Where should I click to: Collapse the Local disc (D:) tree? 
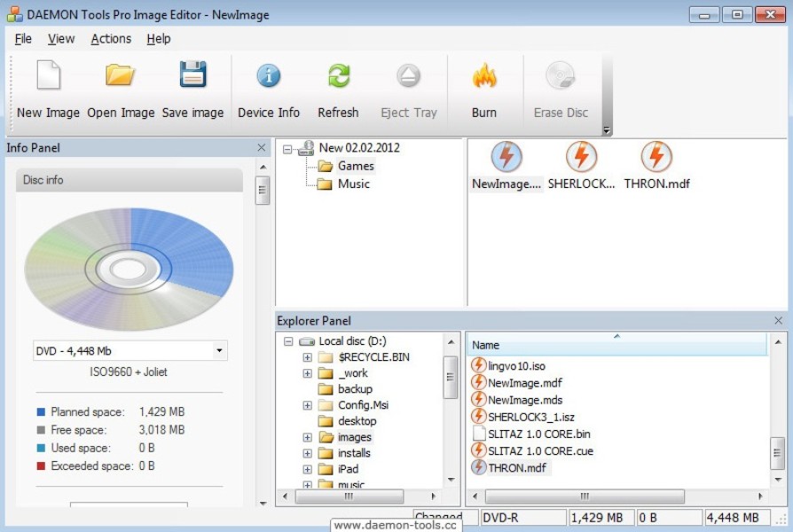point(288,341)
